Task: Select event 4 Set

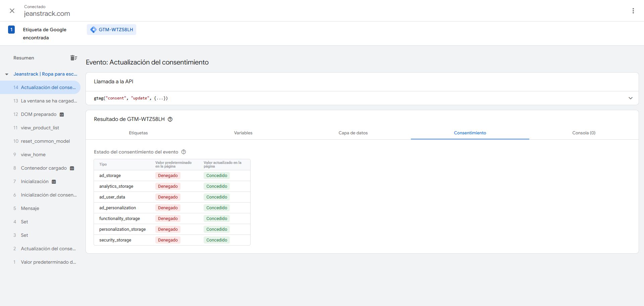Action: pos(40,222)
